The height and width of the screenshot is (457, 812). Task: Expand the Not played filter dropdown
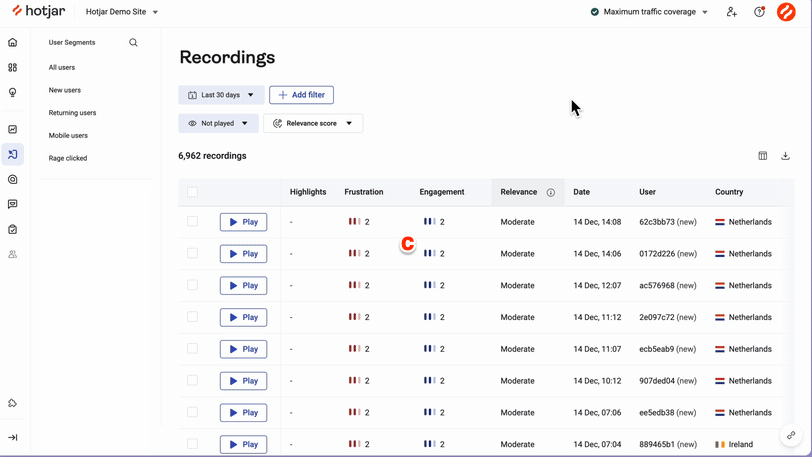click(x=218, y=123)
